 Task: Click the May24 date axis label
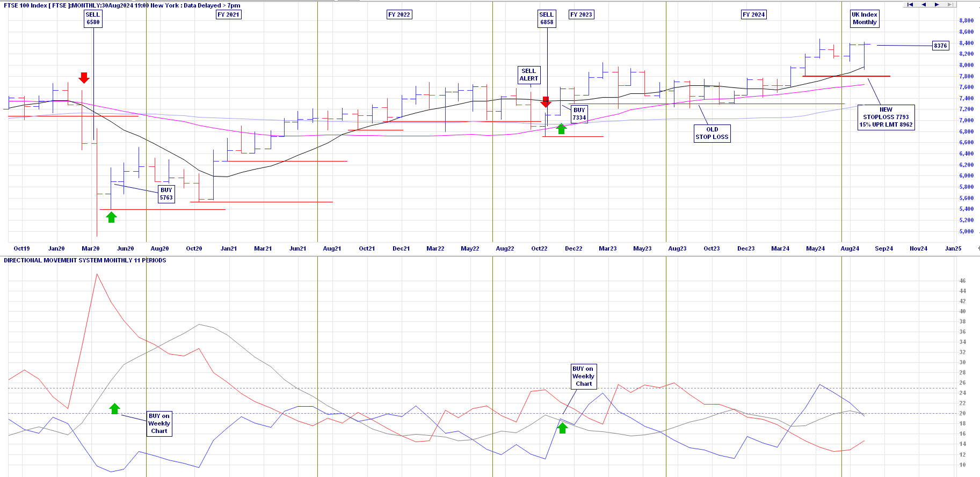click(x=815, y=248)
